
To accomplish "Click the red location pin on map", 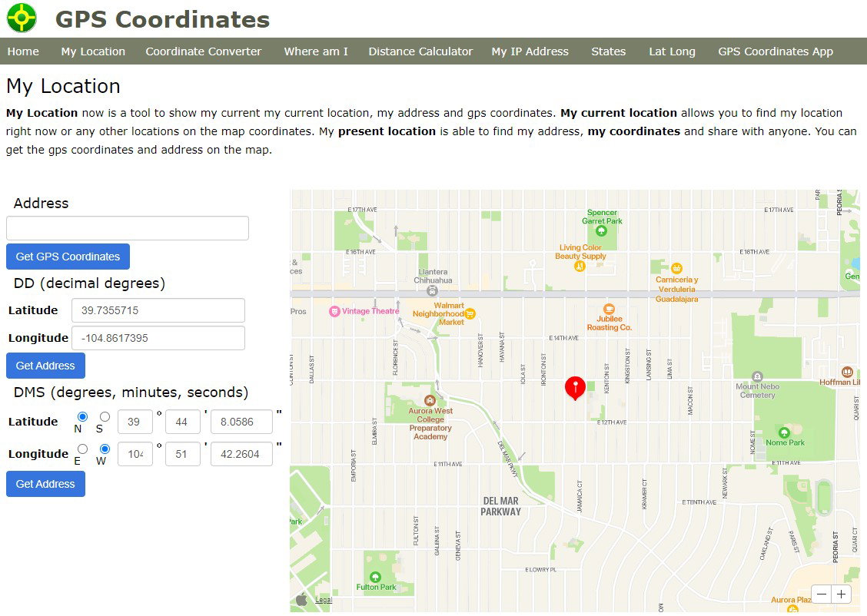I will [575, 388].
